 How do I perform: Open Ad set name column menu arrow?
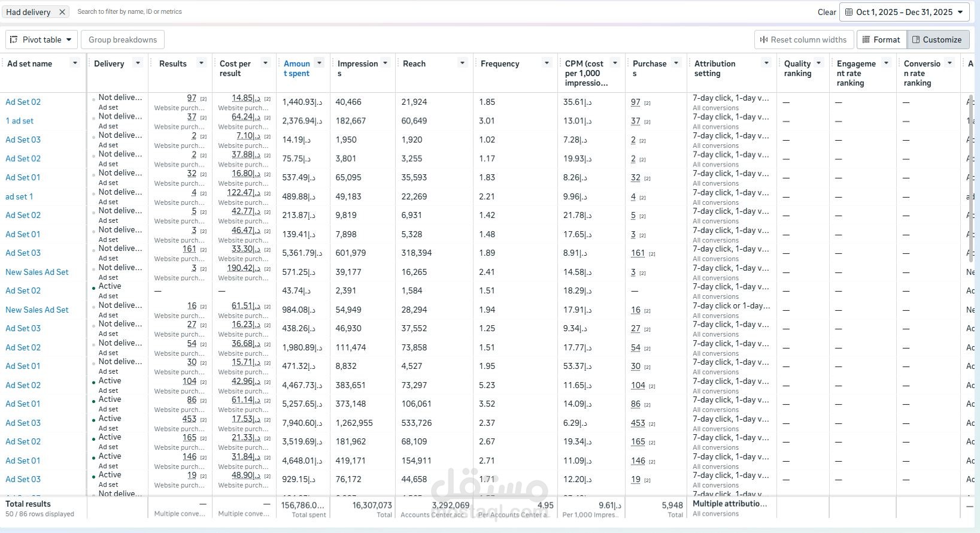click(75, 63)
